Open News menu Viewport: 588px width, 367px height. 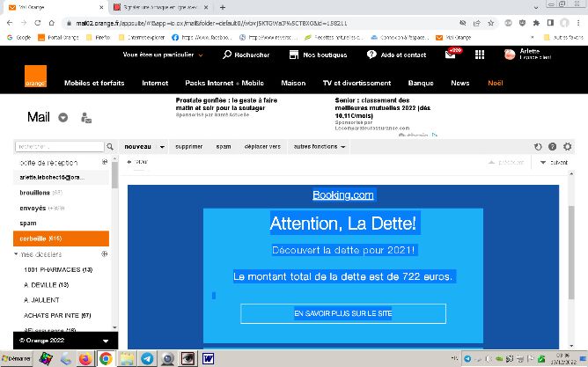(x=460, y=83)
